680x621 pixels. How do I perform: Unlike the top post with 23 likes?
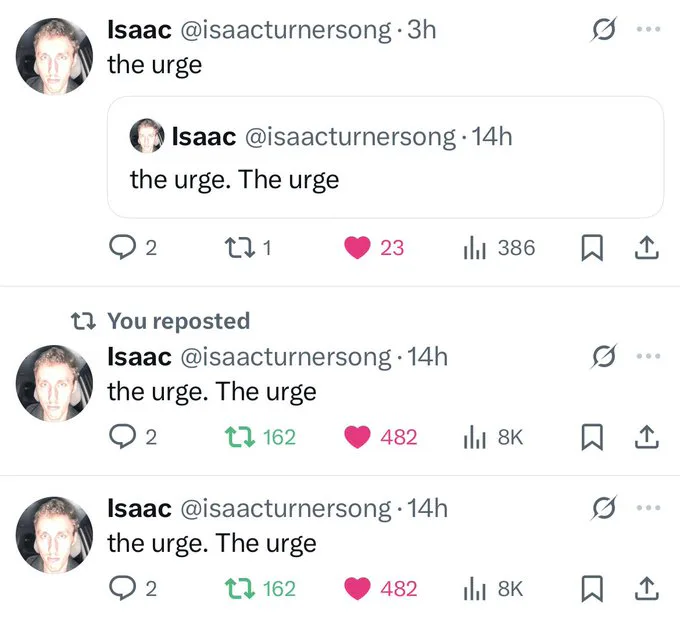click(x=374, y=248)
